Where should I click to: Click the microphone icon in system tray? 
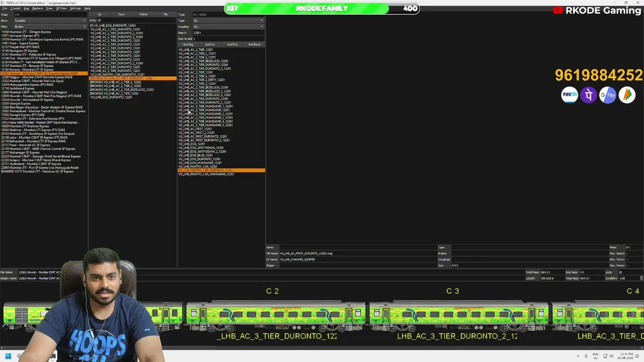(586, 356)
